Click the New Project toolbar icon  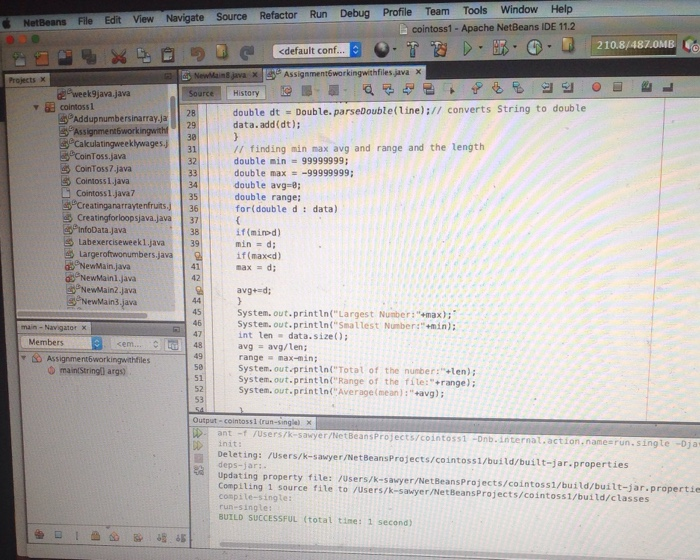click(x=41, y=58)
